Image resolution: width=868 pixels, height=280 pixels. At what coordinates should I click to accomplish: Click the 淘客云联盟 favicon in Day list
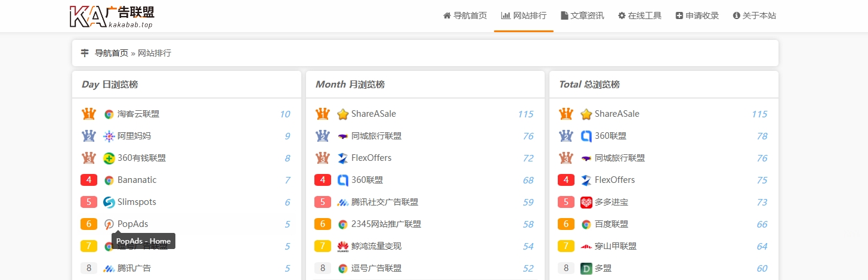click(x=109, y=114)
